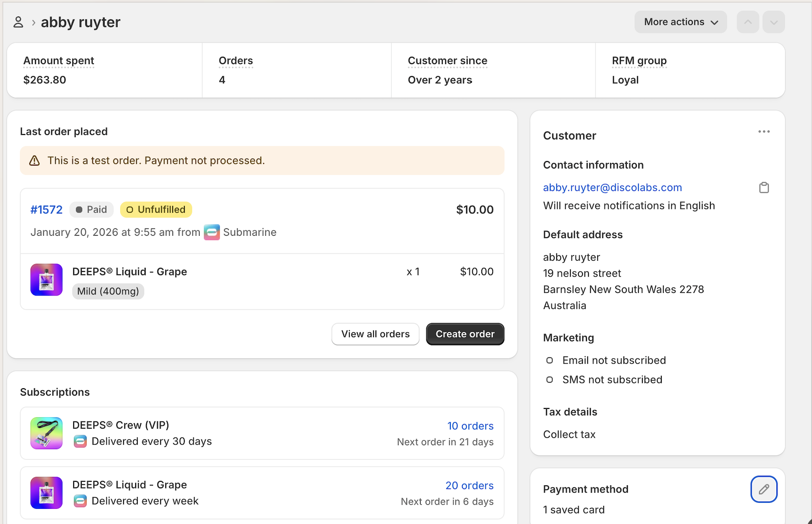The height and width of the screenshot is (524, 812).
Task: Click the customers breadcrumb person icon
Action: [x=18, y=22]
